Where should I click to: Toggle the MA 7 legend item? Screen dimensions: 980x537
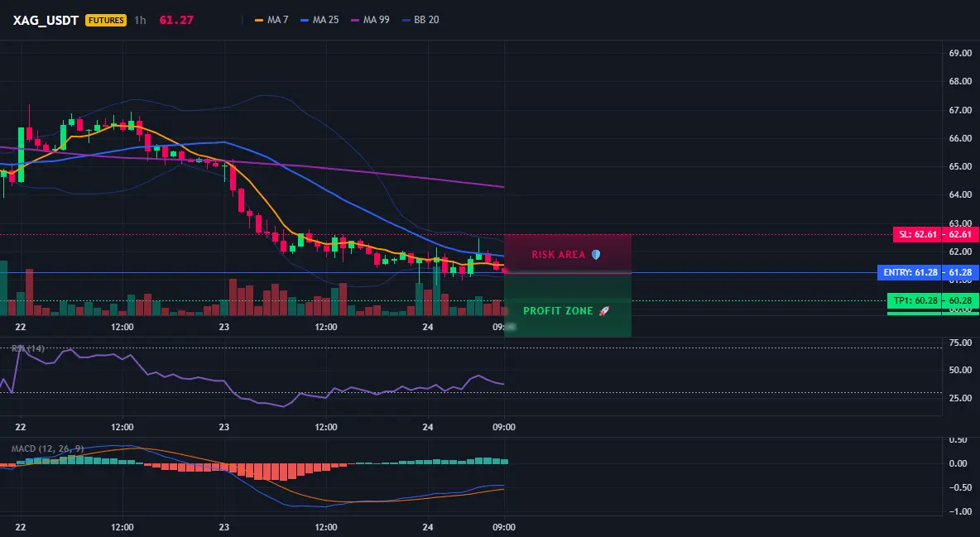[271, 20]
